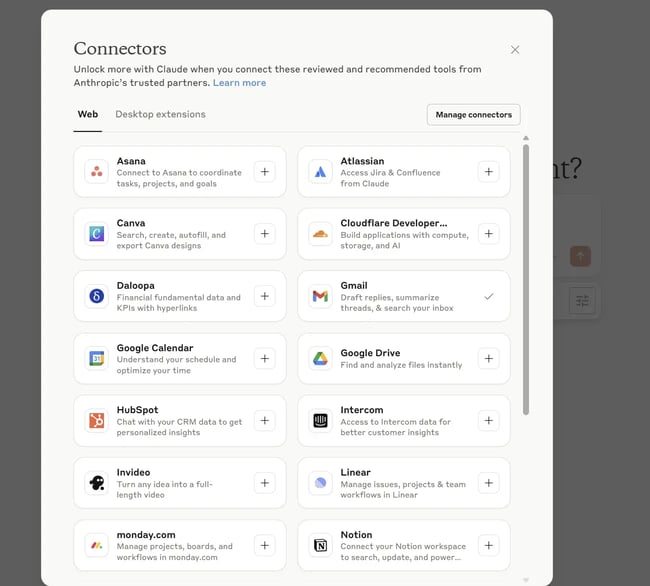The image size is (650, 586).
Task: Add Cloudflare Developer connector with plus button
Action: tap(489, 234)
